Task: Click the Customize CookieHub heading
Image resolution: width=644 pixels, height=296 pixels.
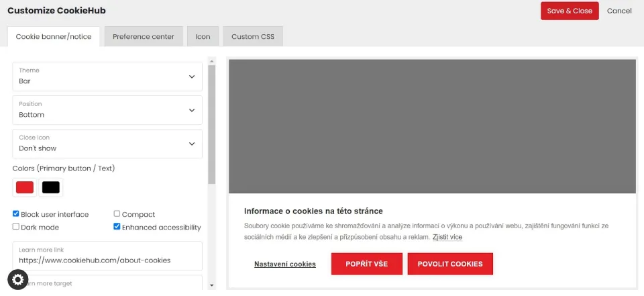Action: pos(56,11)
